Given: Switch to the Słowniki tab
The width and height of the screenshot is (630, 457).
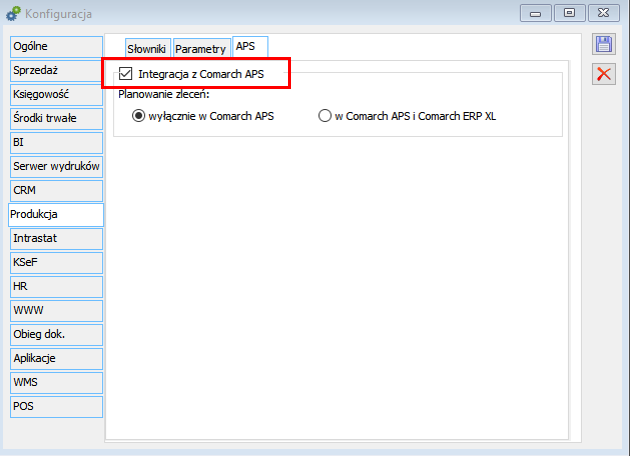Looking at the screenshot, I should (x=147, y=48).
